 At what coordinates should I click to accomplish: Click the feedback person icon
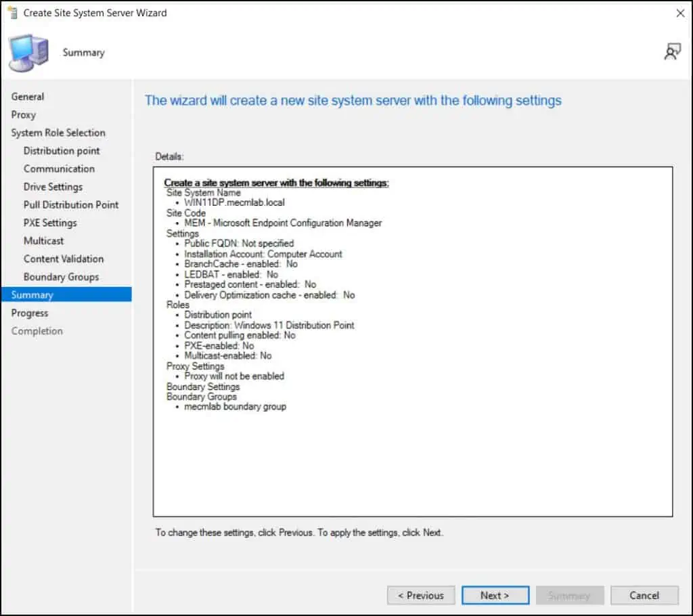pyautogui.click(x=672, y=52)
